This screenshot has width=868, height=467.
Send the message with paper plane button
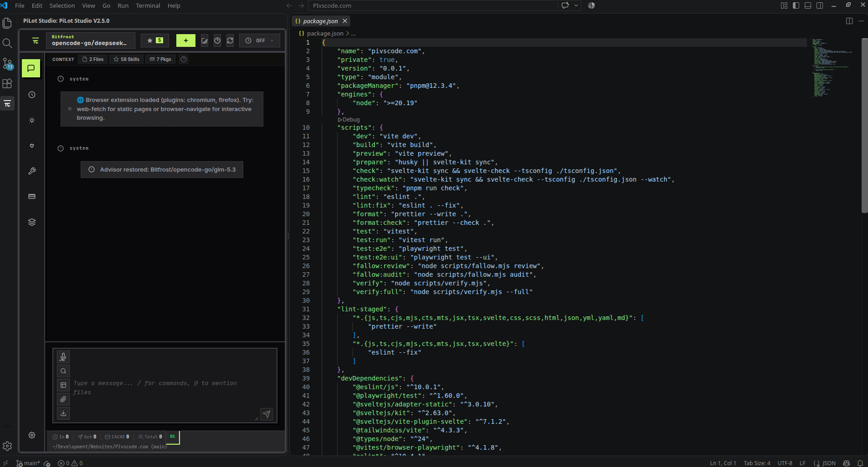click(x=267, y=414)
